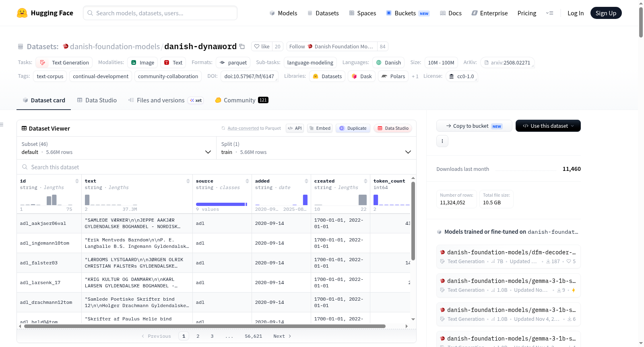The image size is (644, 347).
Task: Open the Dataset card tab
Action: tap(44, 100)
